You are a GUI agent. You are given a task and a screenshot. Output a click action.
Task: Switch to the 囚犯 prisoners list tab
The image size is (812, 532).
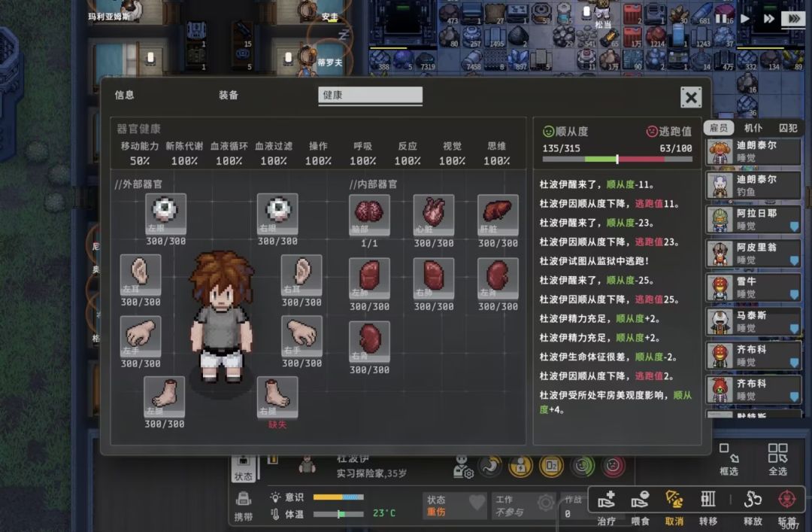tap(788, 128)
